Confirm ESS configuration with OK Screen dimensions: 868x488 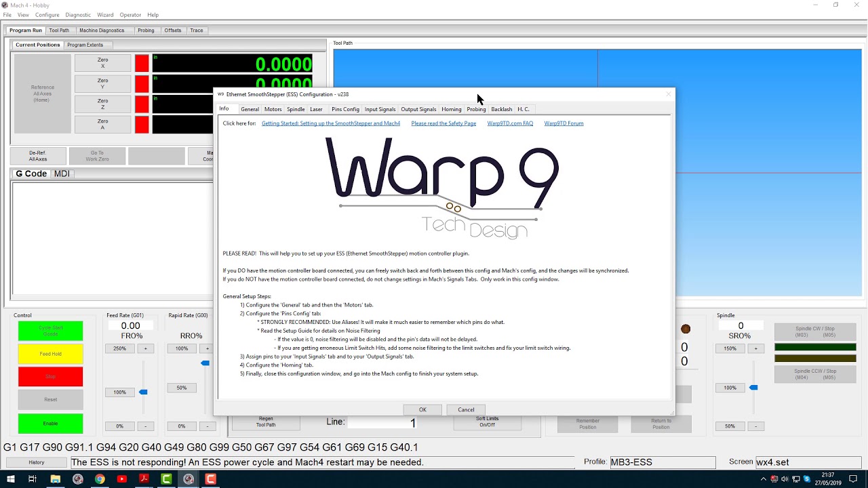click(x=422, y=409)
